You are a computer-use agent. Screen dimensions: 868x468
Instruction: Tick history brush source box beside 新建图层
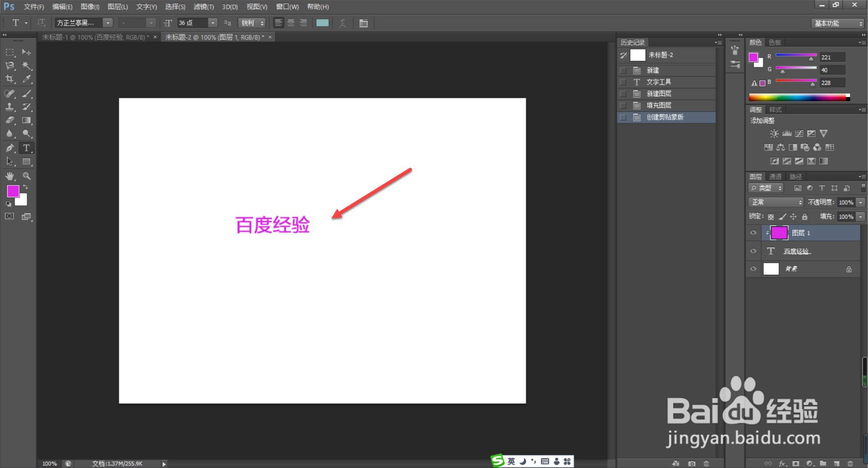pos(623,94)
